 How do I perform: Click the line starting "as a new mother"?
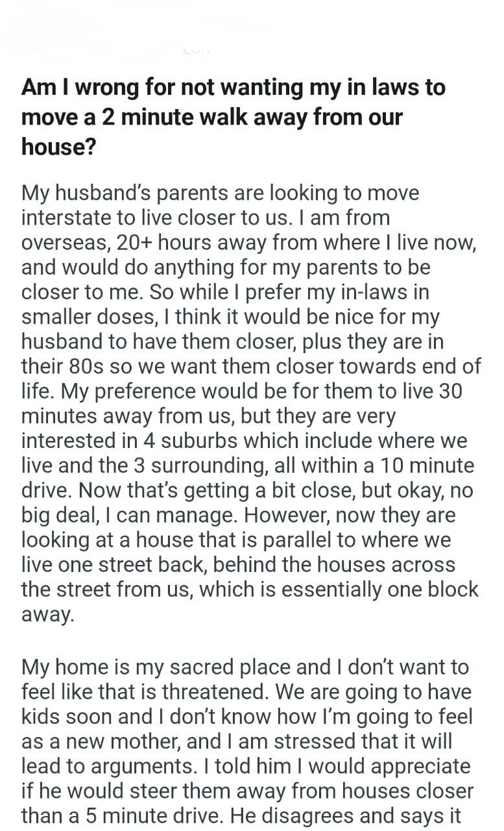click(x=237, y=741)
